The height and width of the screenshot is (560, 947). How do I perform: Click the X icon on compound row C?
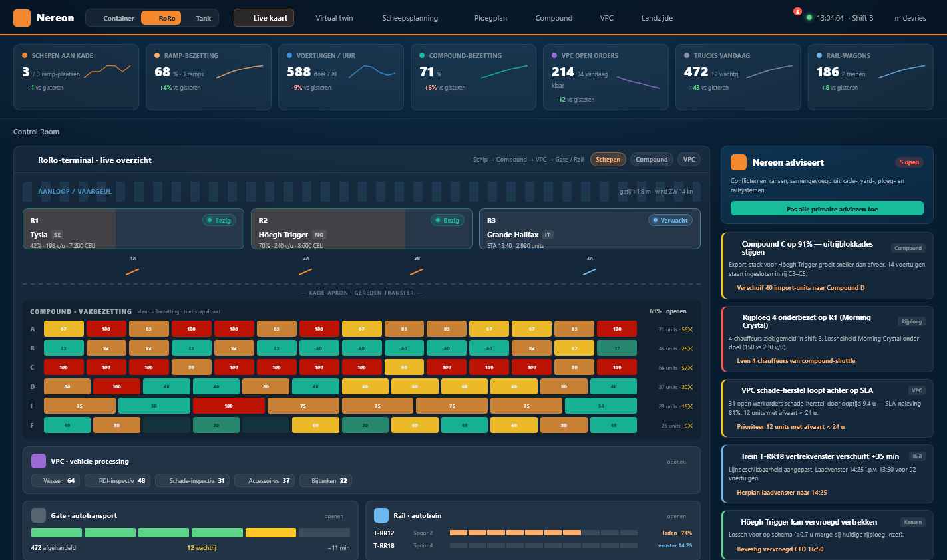click(x=689, y=368)
